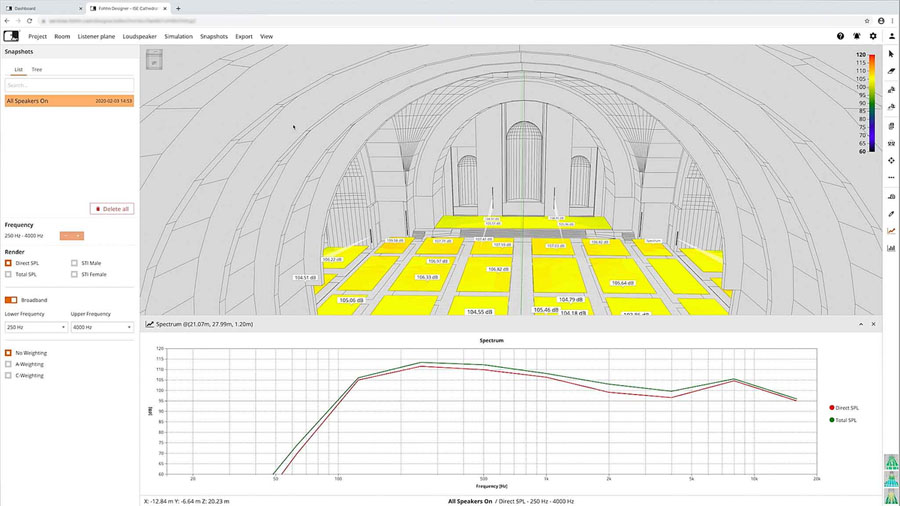The width and height of the screenshot is (900, 506).
Task: Click the application logo in the menu bar
Action: tap(11, 36)
